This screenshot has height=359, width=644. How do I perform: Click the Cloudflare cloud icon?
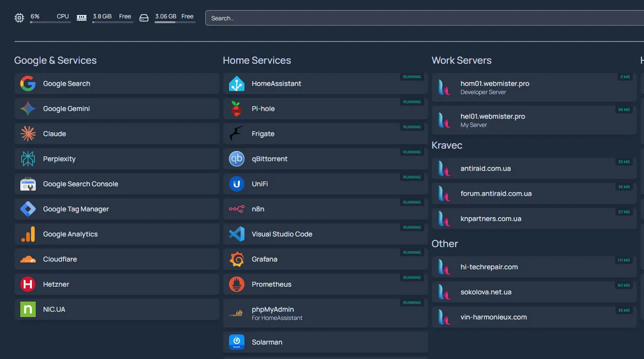28,259
